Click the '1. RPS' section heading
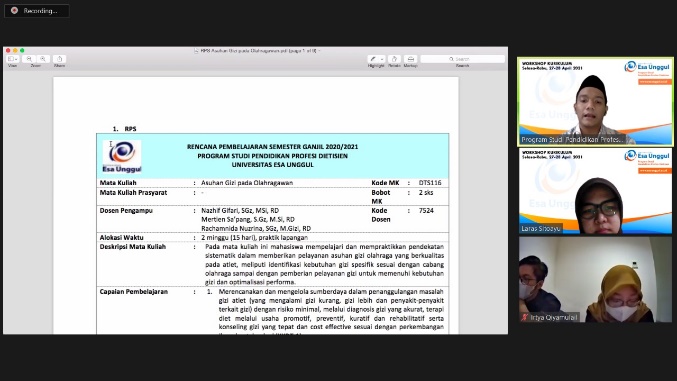 pos(124,129)
